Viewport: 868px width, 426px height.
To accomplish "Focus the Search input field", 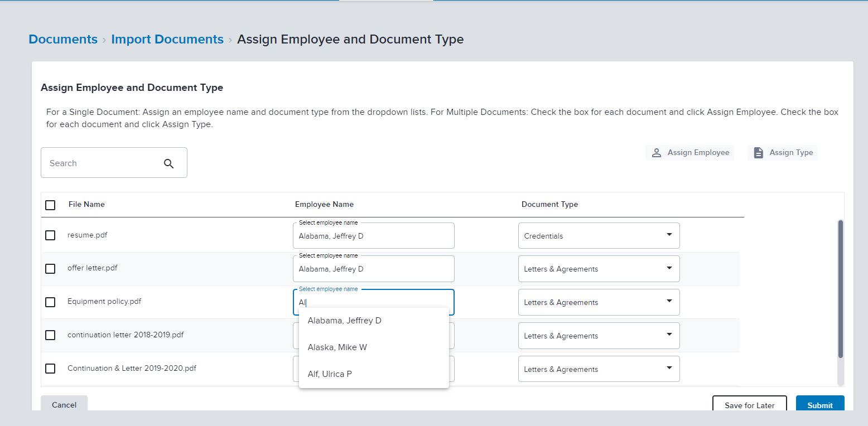I will coord(100,163).
